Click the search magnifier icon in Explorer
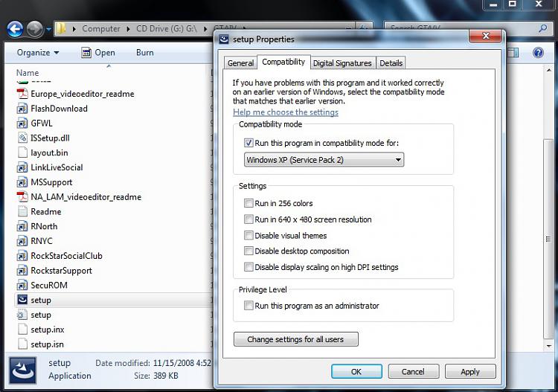This screenshot has width=558, height=392. click(x=542, y=28)
